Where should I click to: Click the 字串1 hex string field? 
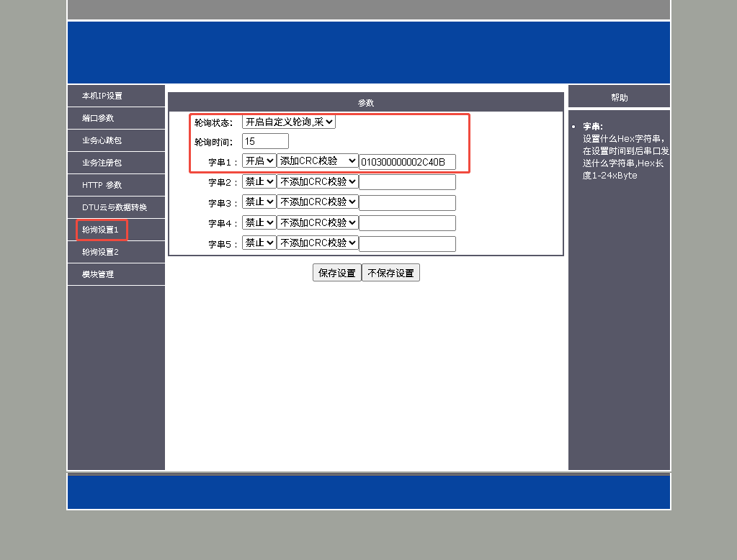pyautogui.click(x=407, y=162)
